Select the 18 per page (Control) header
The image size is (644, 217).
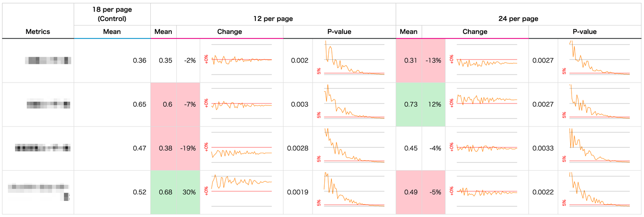112,15
